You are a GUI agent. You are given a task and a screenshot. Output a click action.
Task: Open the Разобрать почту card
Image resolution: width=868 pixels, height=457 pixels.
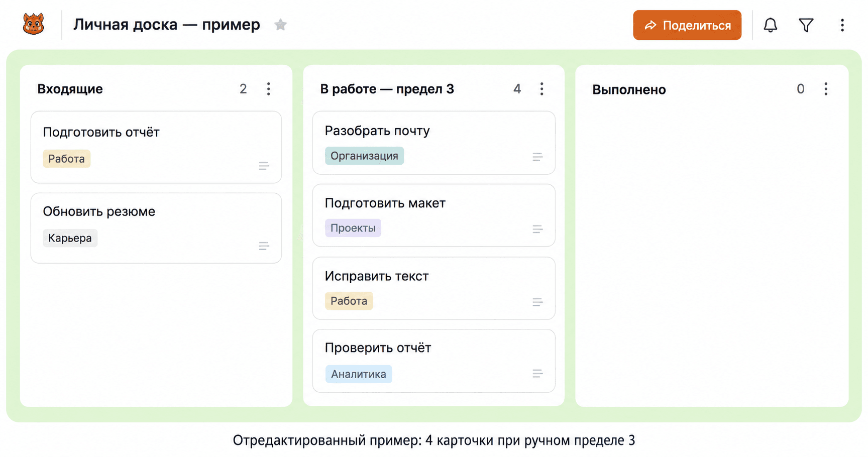(434, 143)
